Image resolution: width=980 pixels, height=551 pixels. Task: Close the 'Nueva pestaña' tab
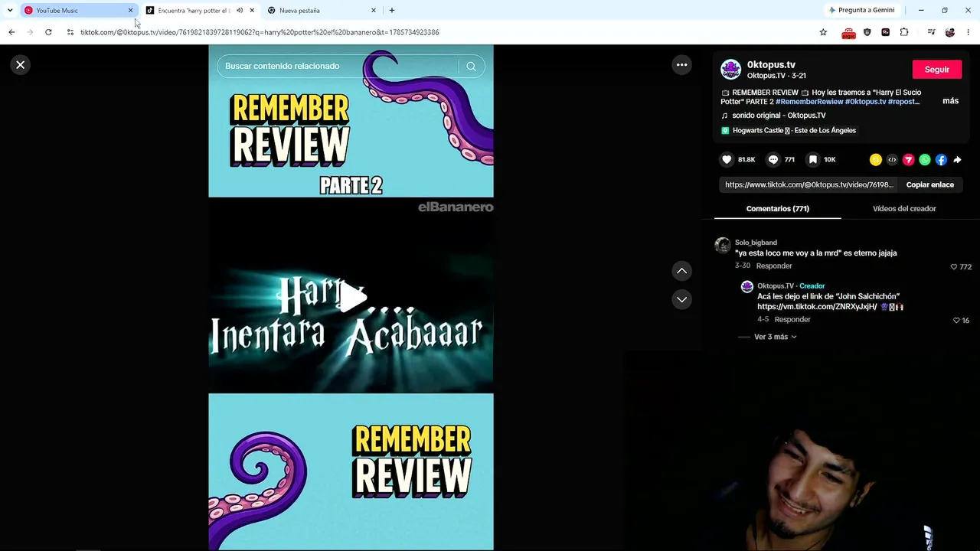pyautogui.click(x=374, y=11)
